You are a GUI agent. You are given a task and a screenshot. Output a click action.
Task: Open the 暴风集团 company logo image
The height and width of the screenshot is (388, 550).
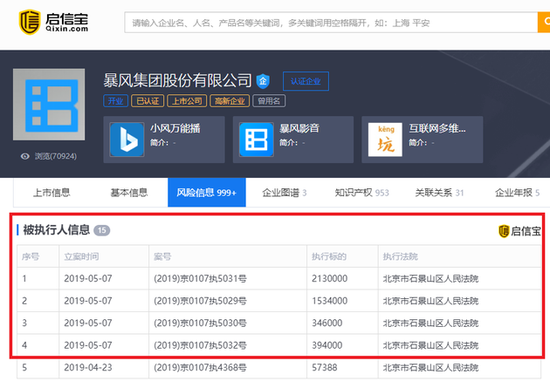[x=49, y=105]
